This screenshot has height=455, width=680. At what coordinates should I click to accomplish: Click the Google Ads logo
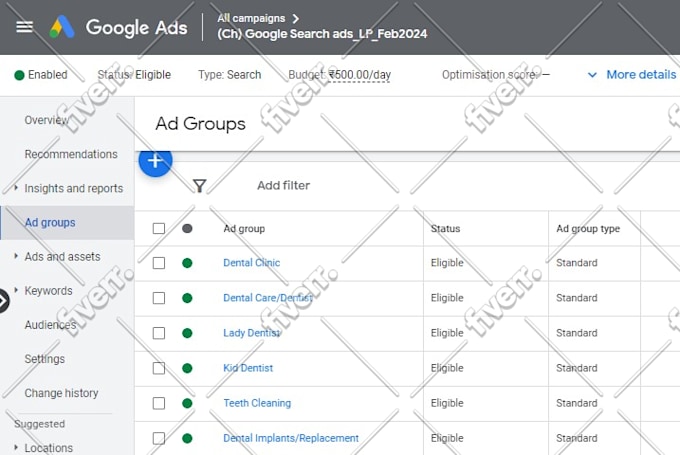click(x=118, y=27)
